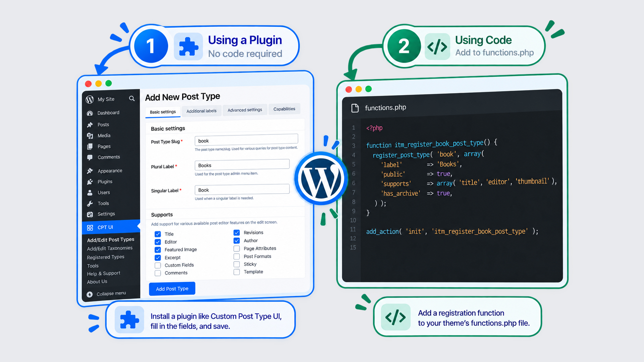This screenshot has height=362, width=644.
Task: Click puzzle icon in Install a plugin note
Action: coord(129,320)
